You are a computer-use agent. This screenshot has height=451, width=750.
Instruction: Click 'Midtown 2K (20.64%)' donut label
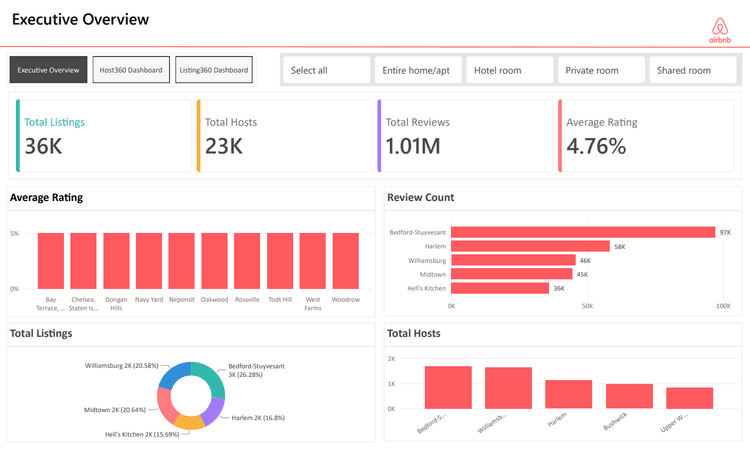(x=115, y=410)
